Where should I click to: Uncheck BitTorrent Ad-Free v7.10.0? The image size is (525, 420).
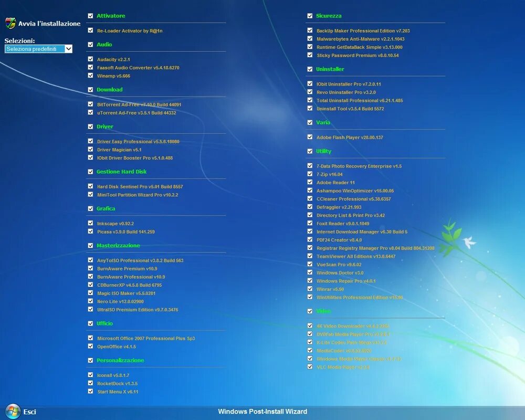coord(90,104)
